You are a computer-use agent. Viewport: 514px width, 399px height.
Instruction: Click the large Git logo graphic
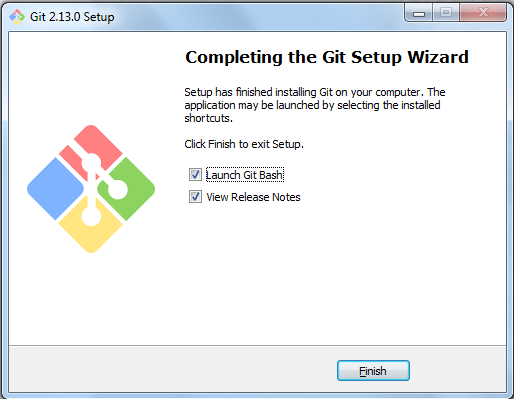click(91, 189)
